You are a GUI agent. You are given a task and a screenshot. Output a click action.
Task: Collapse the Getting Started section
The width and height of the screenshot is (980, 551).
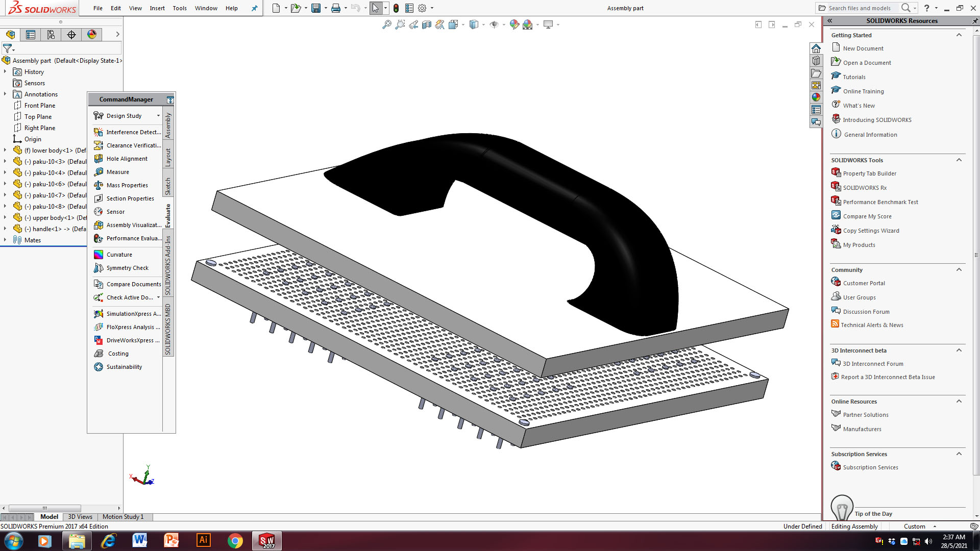959,35
